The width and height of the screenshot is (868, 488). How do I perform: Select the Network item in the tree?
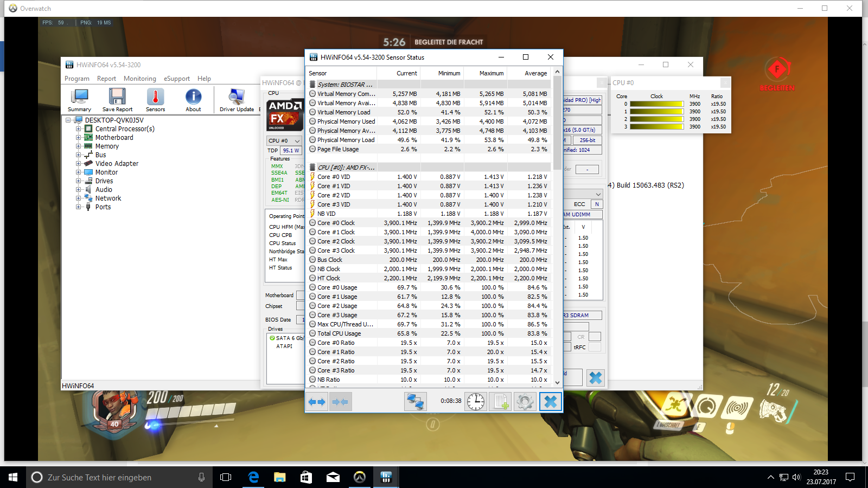[x=108, y=198]
